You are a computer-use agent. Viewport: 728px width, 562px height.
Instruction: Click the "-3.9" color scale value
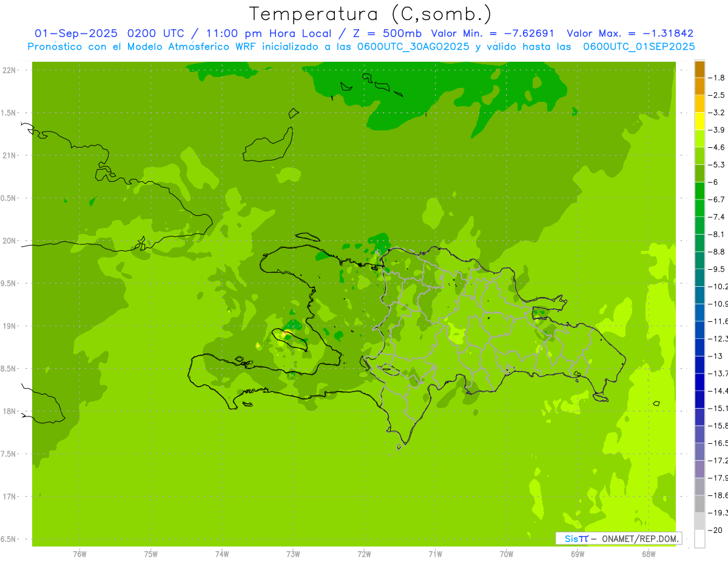point(717,130)
